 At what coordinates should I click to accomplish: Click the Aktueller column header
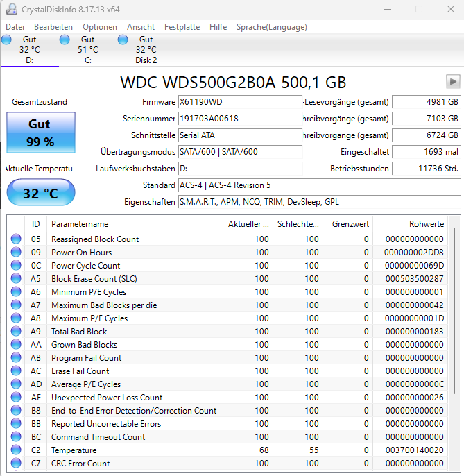point(248,224)
